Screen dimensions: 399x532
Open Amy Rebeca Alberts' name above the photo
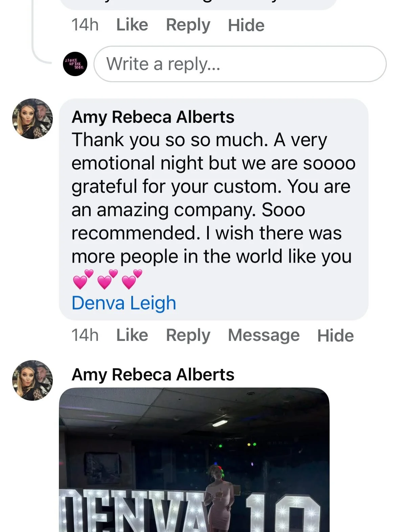(153, 375)
